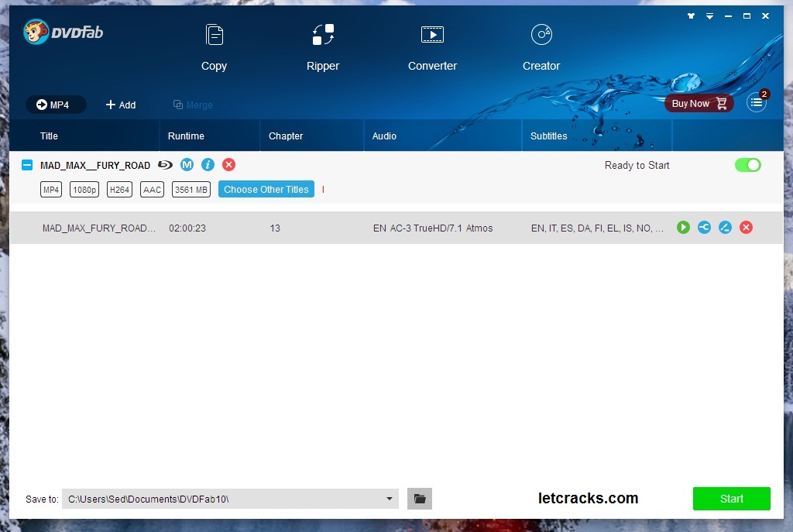Image resolution: width=793 pixels, height=532 pixels.
Task: Click the Merge button
Action: point(193,105)
